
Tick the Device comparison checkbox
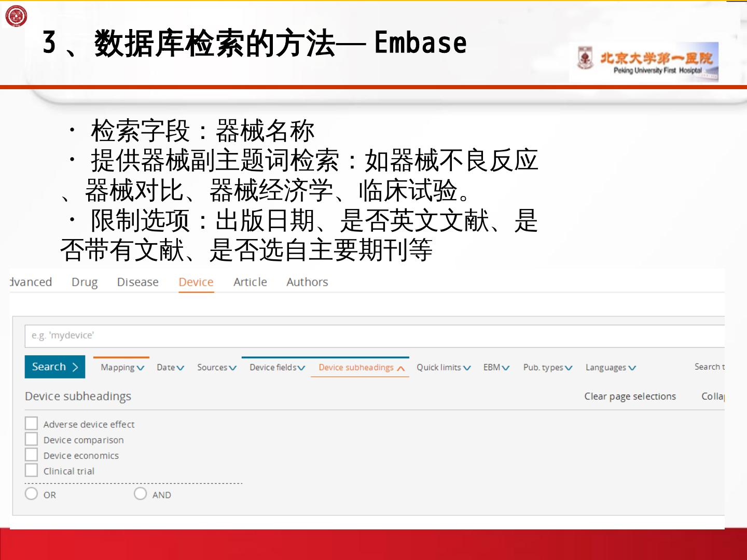tap(32, 439)
